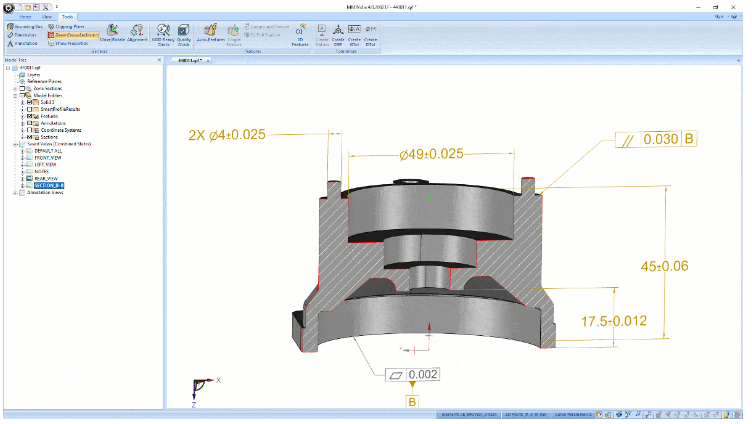Viewport: 752px width, 424px height.
Task: Toggle the Coordinate Systems checkbox
Action: pyautogui.click(x=30, y=130)
